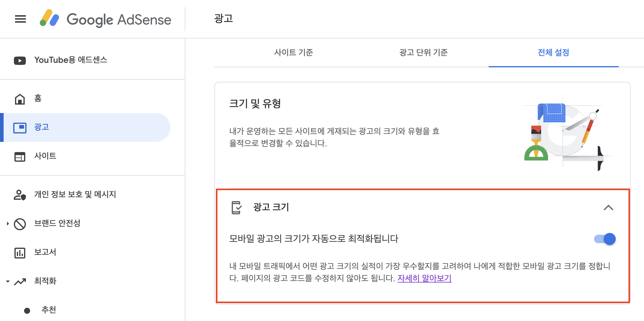Open 사이트 (Sites) via its sidebar icon
Viewport: 644px width, 321px height.
(x=20, y=156)
